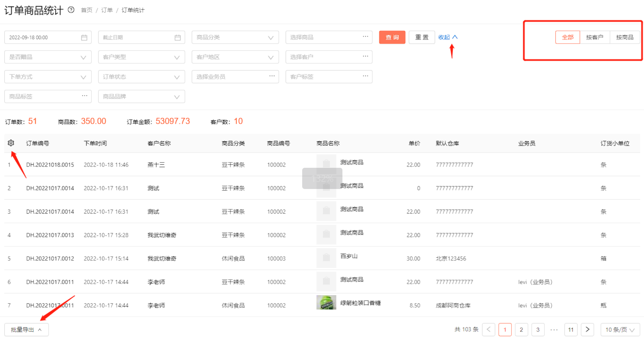This screenshot has width=644, height=339.
Task: Expand the 是否赠品 dropdown
Action: (48, 57)
